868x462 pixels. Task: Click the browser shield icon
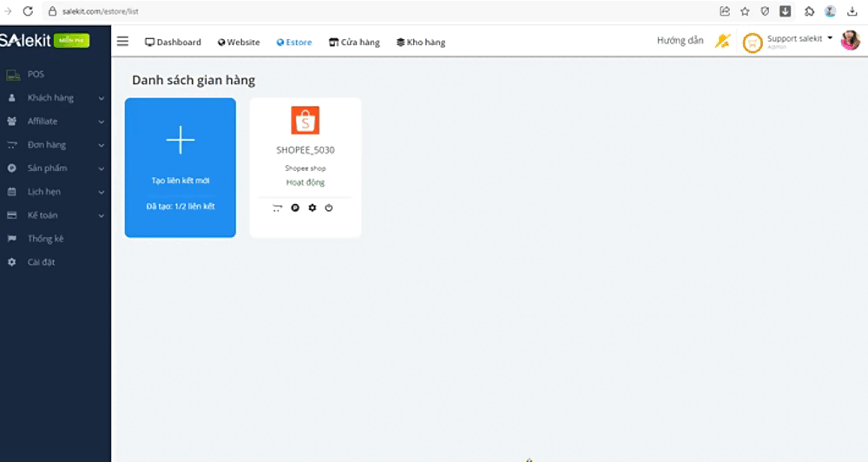click(765, 11)
